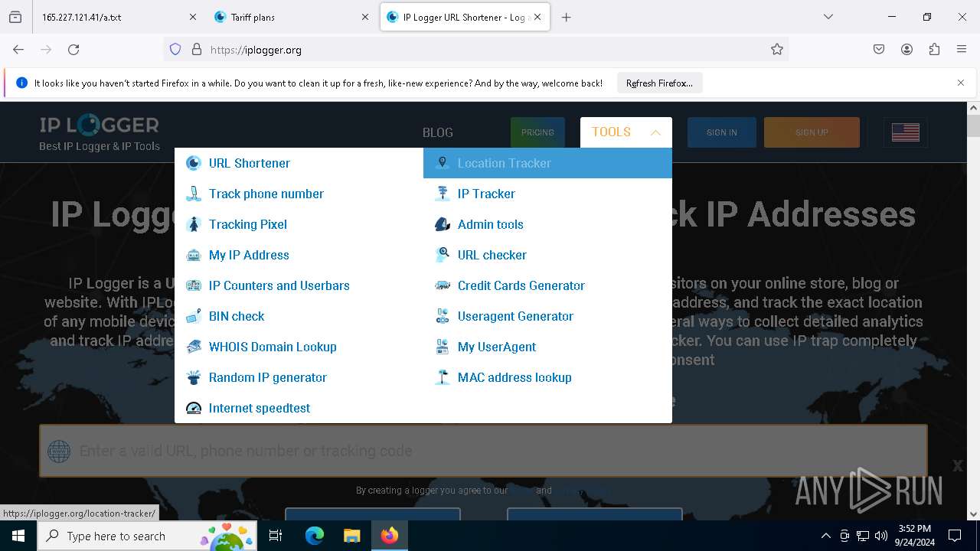Open Firefox from the taskbar

pos(390,536)
